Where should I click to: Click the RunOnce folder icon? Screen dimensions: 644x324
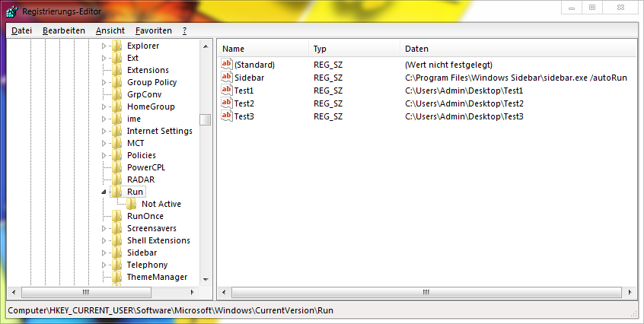click(x=117, y=216)
